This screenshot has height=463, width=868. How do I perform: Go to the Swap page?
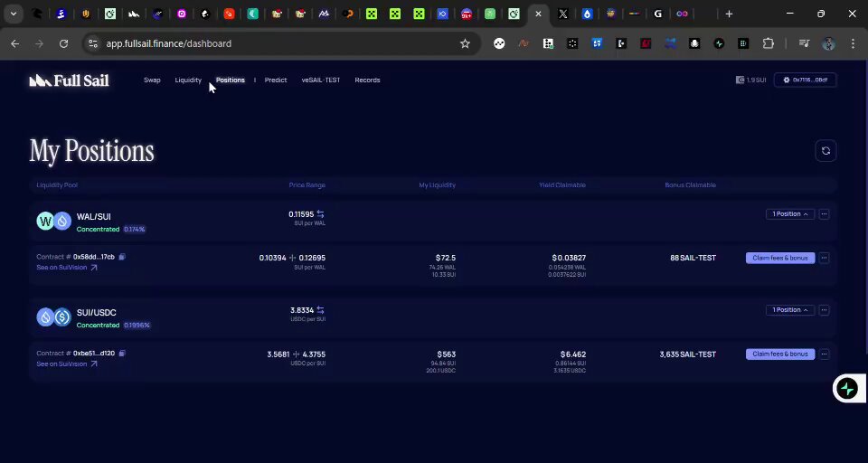tap(152, 80)
